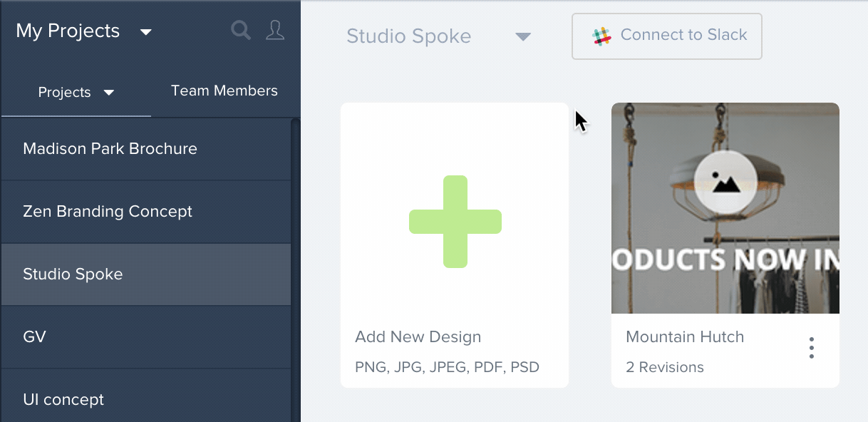Open the Projects tab dropdown arrow
Viewport: 868px width, 422px height.
[x=109, y=93]
